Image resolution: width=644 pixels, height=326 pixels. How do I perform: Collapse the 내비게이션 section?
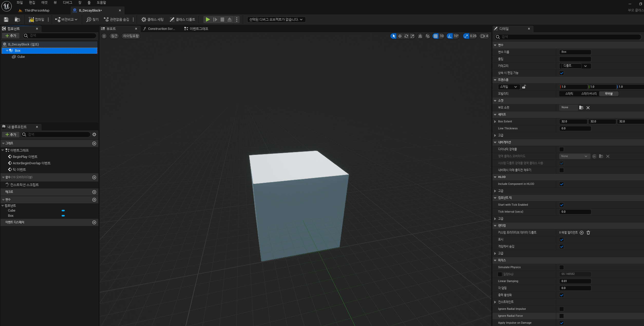(x=495, y=142)
